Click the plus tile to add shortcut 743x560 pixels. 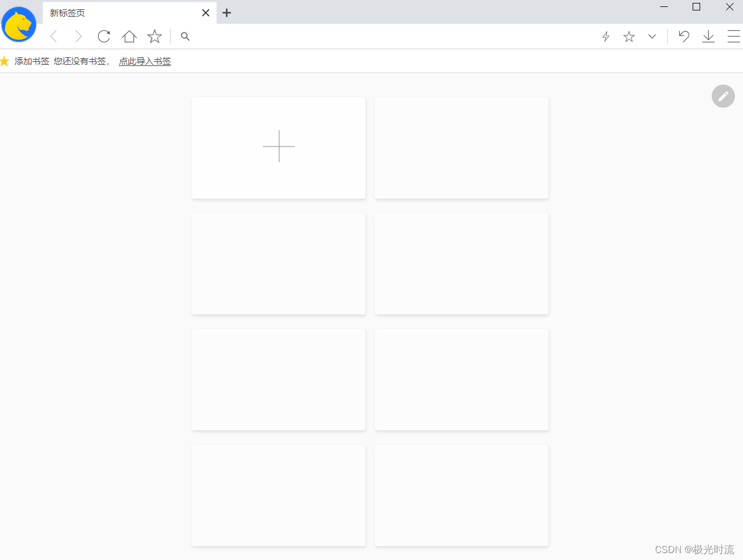[x=279, y=148]
